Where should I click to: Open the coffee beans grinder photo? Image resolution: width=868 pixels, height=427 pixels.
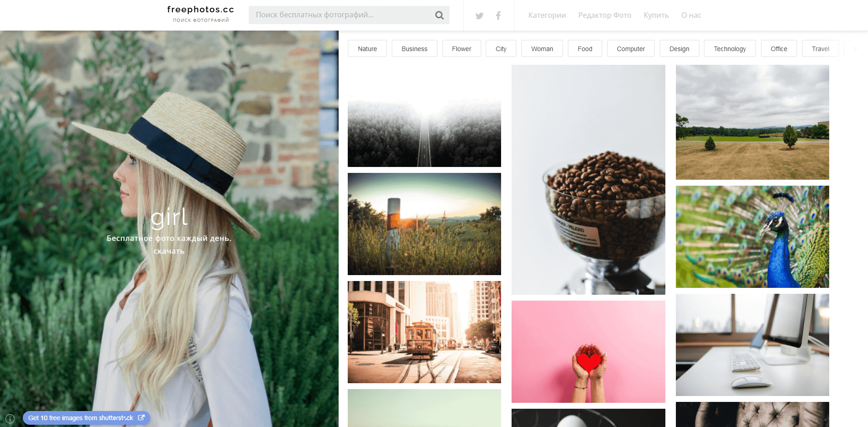588,180
